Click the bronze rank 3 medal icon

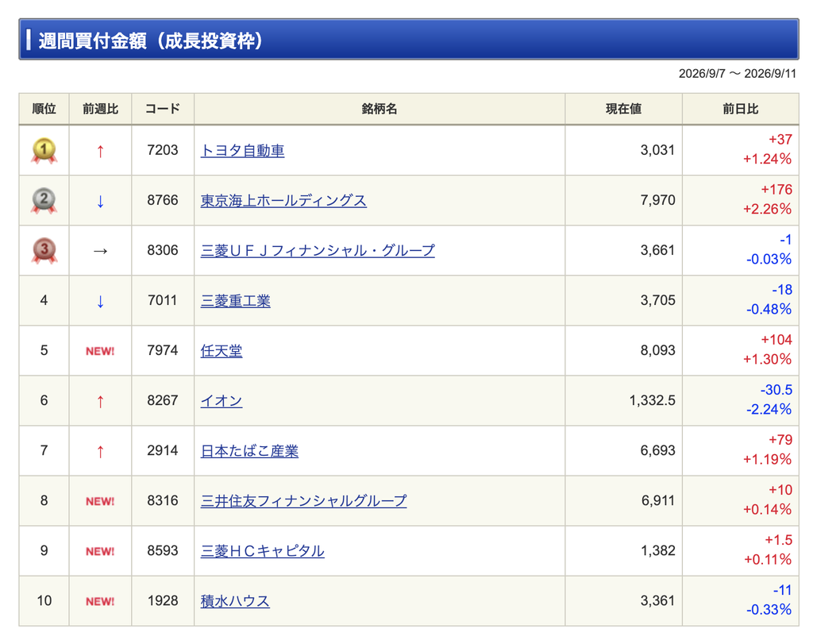pyautogui.click(x=44, y=251)
